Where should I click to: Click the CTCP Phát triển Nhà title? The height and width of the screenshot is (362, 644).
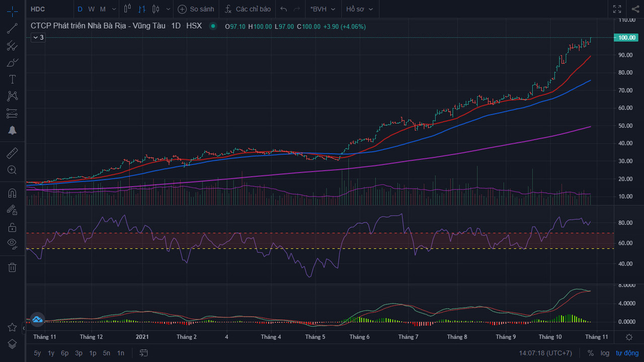pos(98,26)
